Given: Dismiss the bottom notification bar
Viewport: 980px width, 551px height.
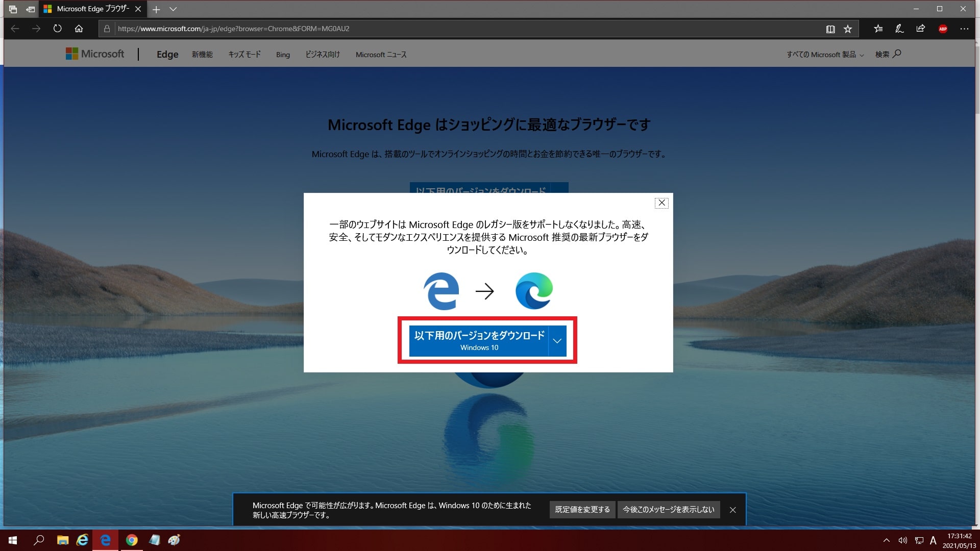Looking at the screenshot, I should click(x=733, y=510).
